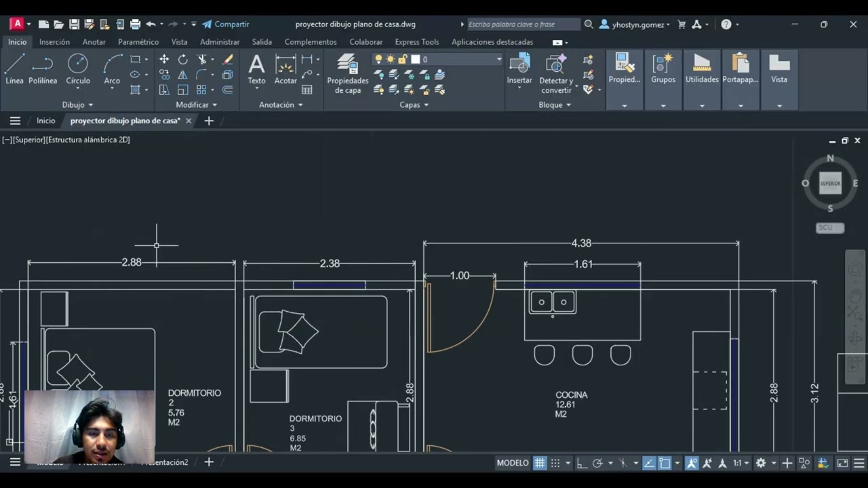Click the Mirror (Simetría) tool icon
The width and height of the screenshot is (868, 488).
183,75
